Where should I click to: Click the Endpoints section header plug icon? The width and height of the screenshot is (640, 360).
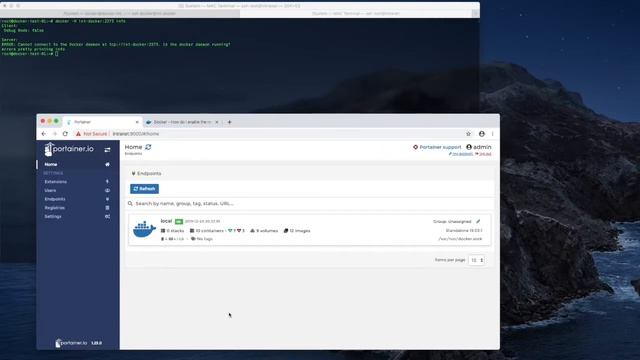[133, 173]
